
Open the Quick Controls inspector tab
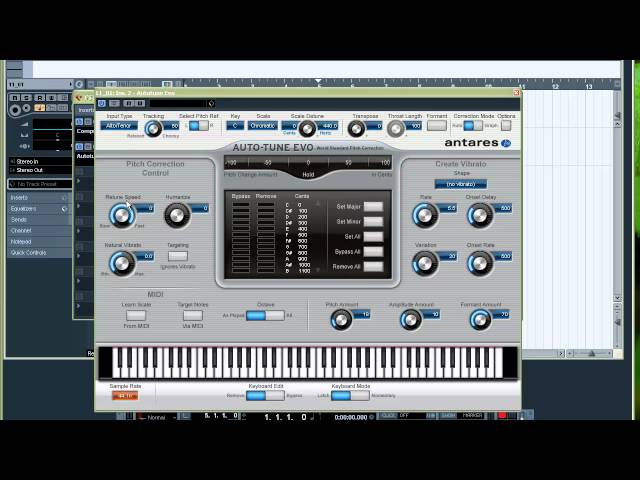coord(39,253)
